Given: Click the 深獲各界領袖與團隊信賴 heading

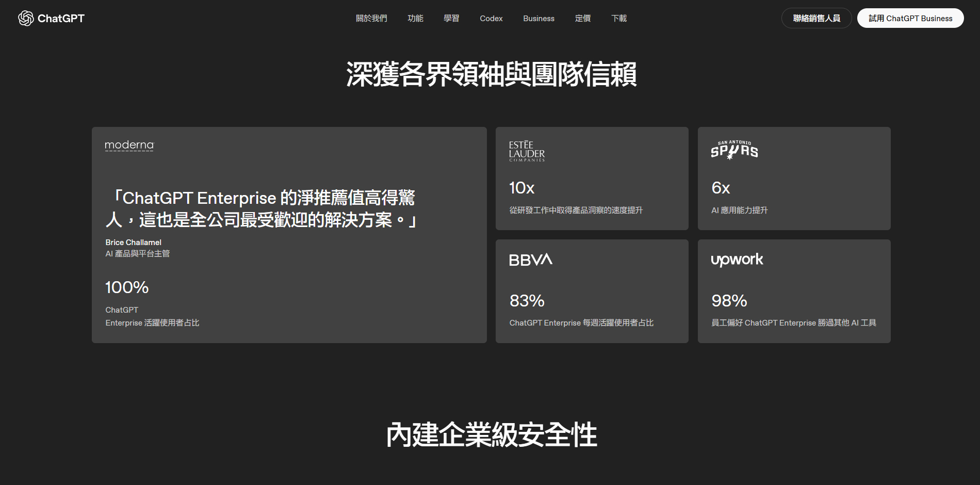Looking at the screenshot, I should (x=491, y=74).
